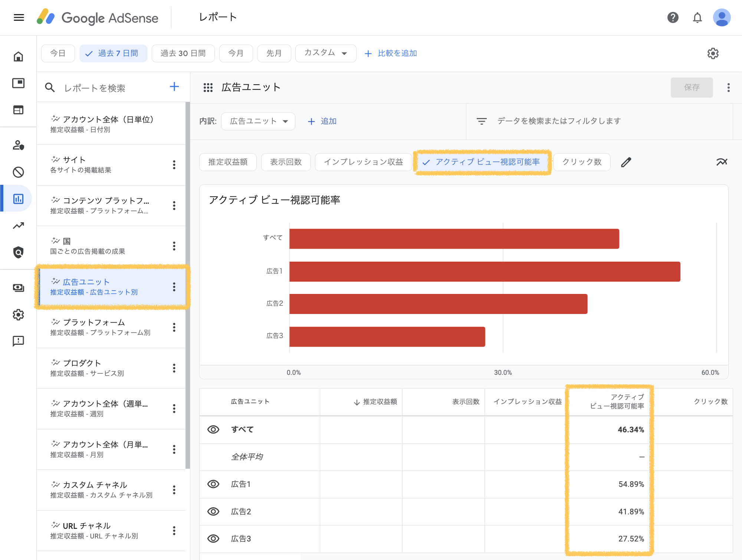Click the plus to create new report
The width and height of the screenshot is (742, 560).
pyautogui.click(x=174, y=87)
